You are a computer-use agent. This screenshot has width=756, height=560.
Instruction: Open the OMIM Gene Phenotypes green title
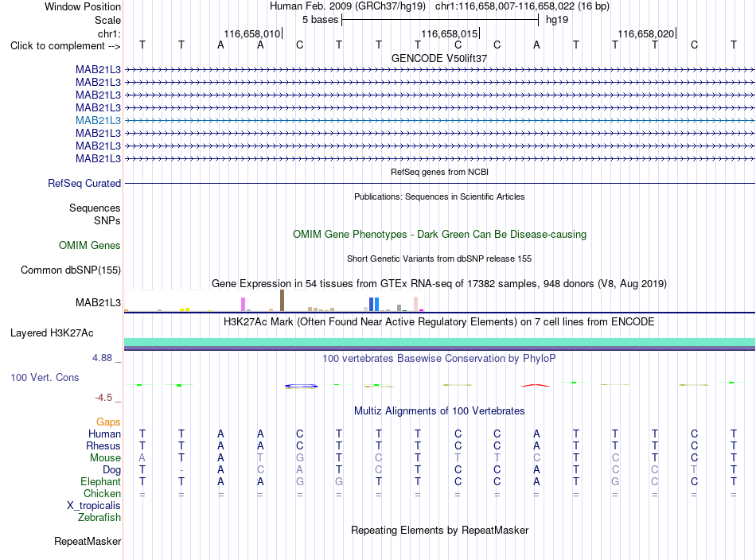click(x=439, y=234)
